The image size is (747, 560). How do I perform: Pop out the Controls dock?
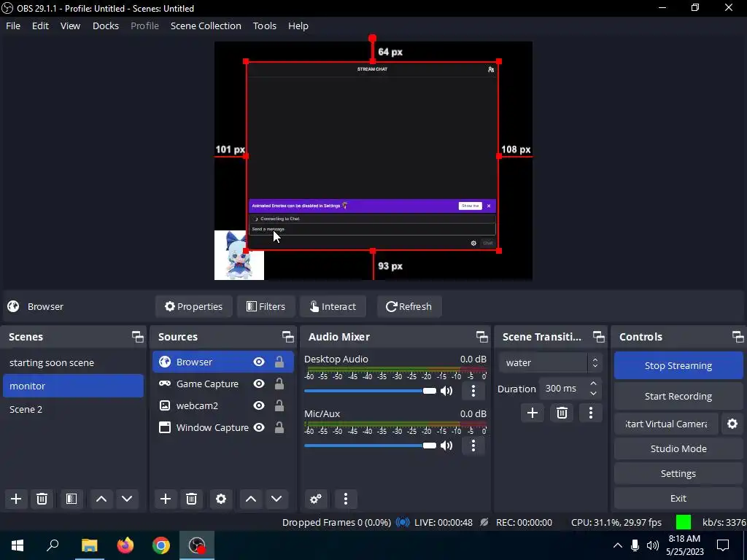[738, 337]
